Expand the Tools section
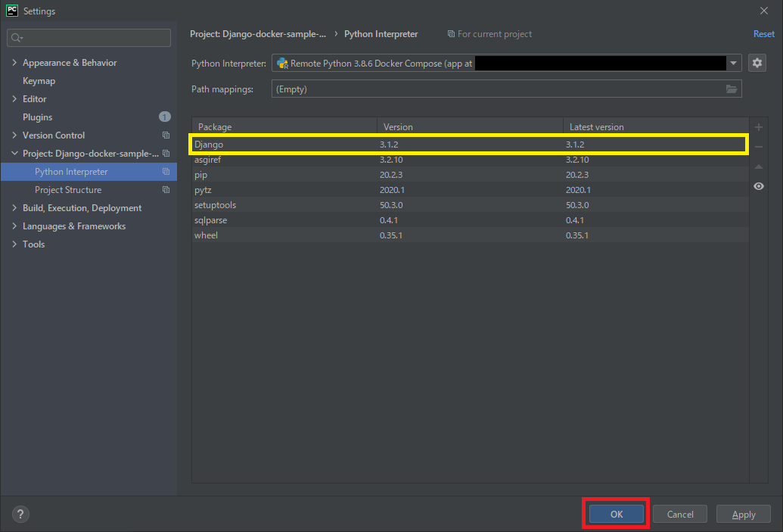 (x=14, y=244)
